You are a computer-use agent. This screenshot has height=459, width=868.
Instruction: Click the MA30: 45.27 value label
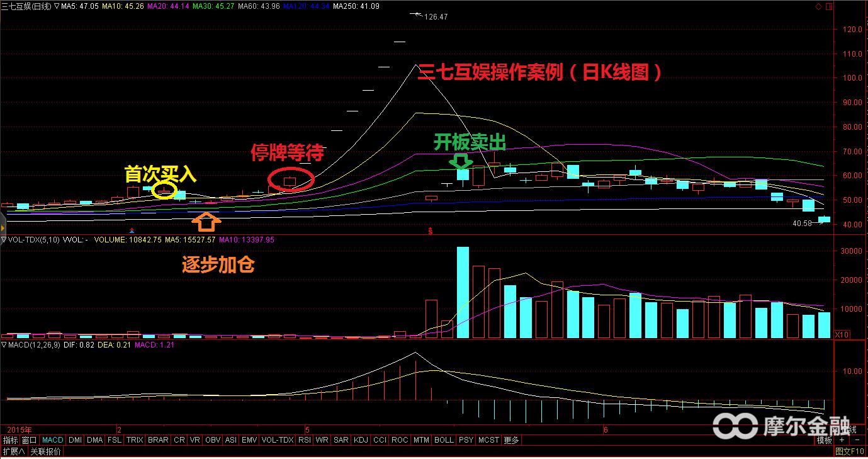214,6
